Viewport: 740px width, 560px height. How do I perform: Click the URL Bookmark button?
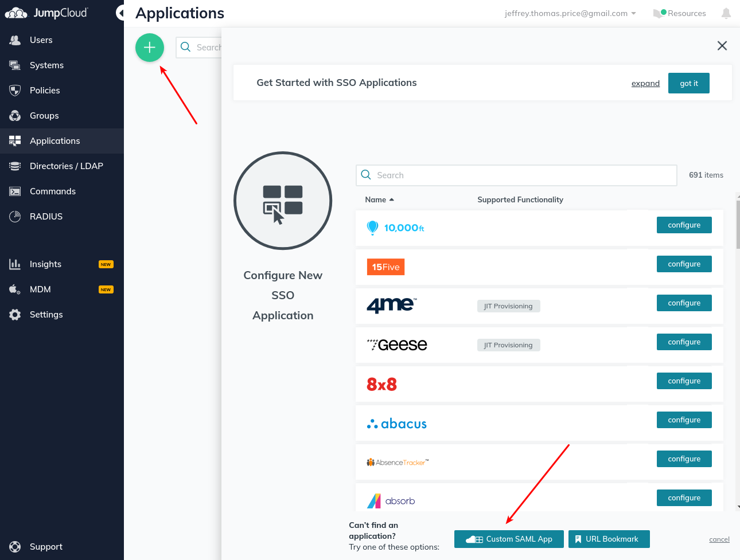click(x=609, y=539)
